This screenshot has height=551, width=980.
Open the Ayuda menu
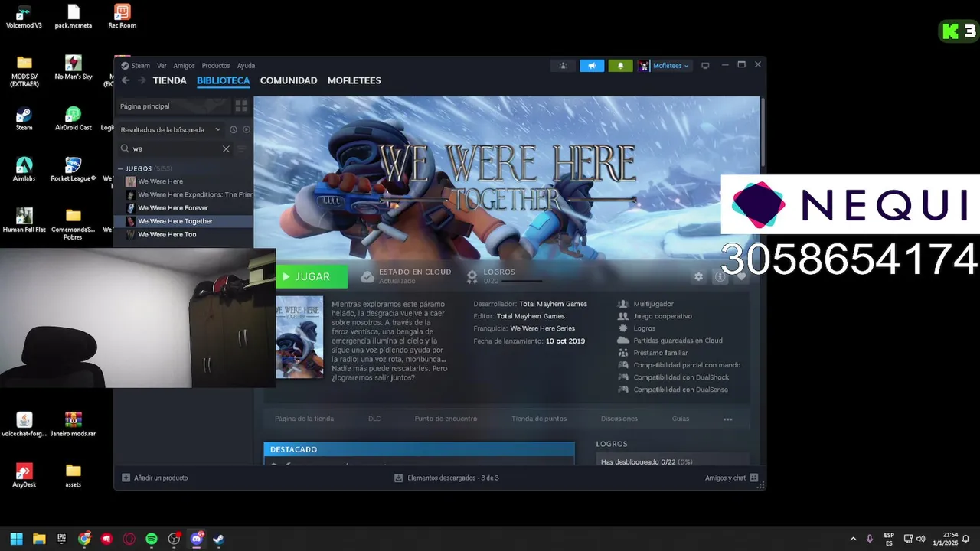point(246,66)
